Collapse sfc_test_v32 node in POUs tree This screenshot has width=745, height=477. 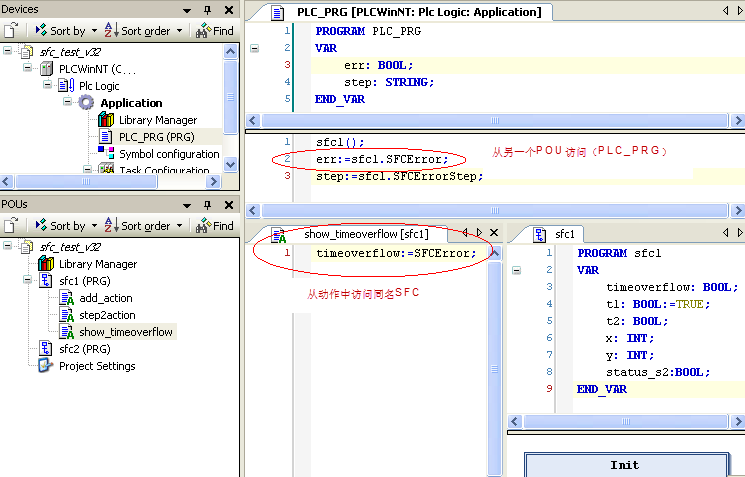click(7, 245)
